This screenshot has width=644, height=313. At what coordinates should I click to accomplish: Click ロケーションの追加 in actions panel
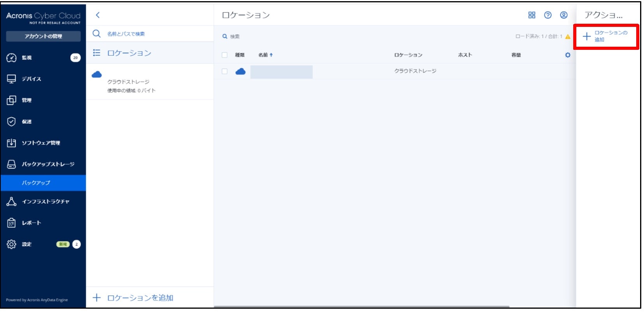605,36
